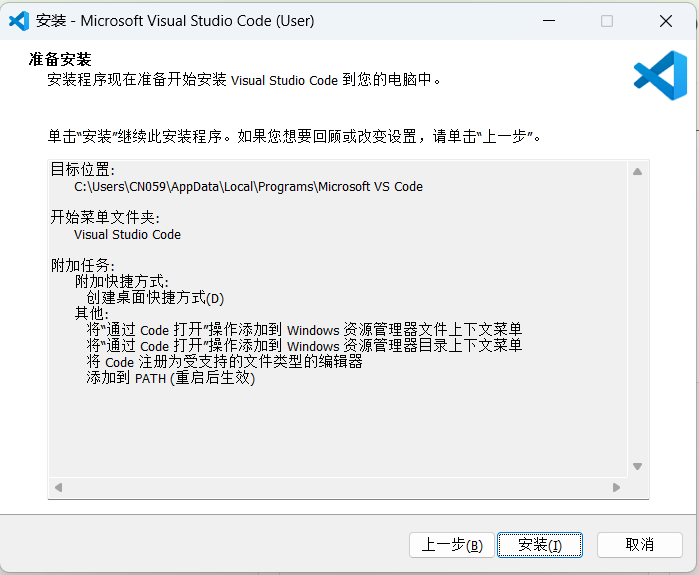Click the 开始菜单文件夹: label in summary

coord(105,218)
